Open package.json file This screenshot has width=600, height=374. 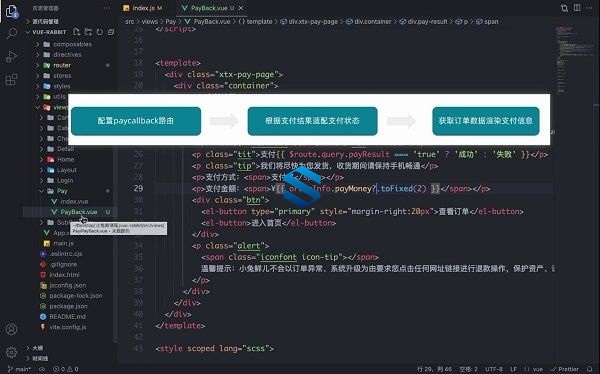pos(68,306)
